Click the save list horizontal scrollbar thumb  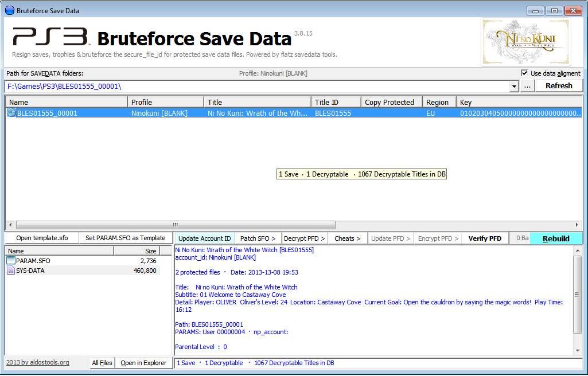click(176, 225)
